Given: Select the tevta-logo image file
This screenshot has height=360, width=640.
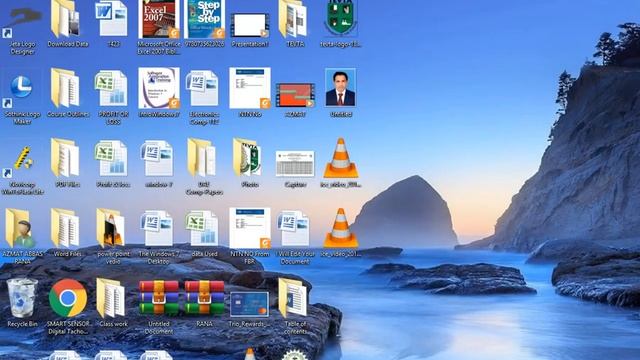Looking at the screenshot, I should 340,24.
